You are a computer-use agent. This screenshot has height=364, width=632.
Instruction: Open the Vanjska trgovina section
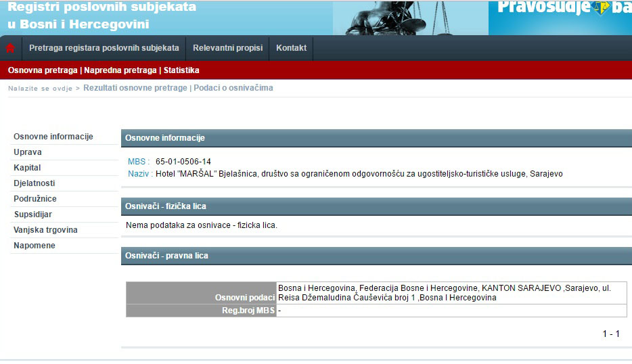pyautogui.click(x=45, y=230)
